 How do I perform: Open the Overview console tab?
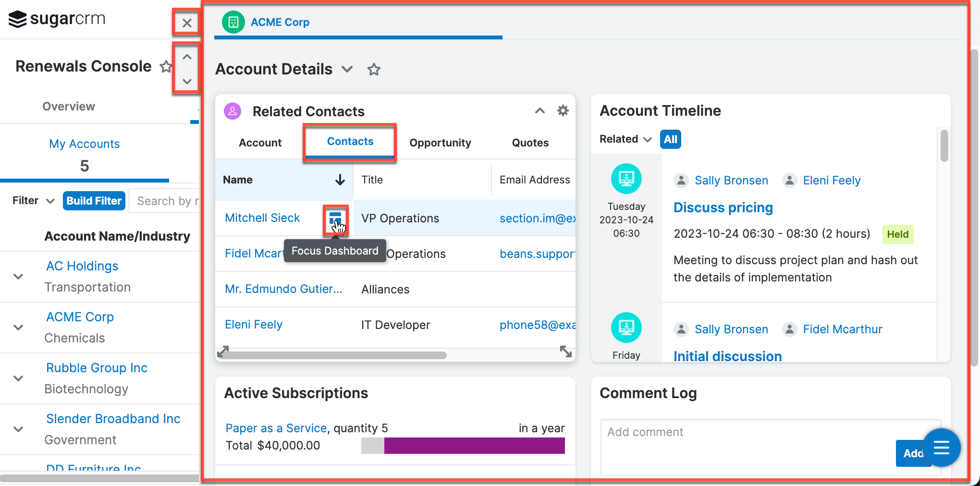pyautogui.click(x=69, y=107)
